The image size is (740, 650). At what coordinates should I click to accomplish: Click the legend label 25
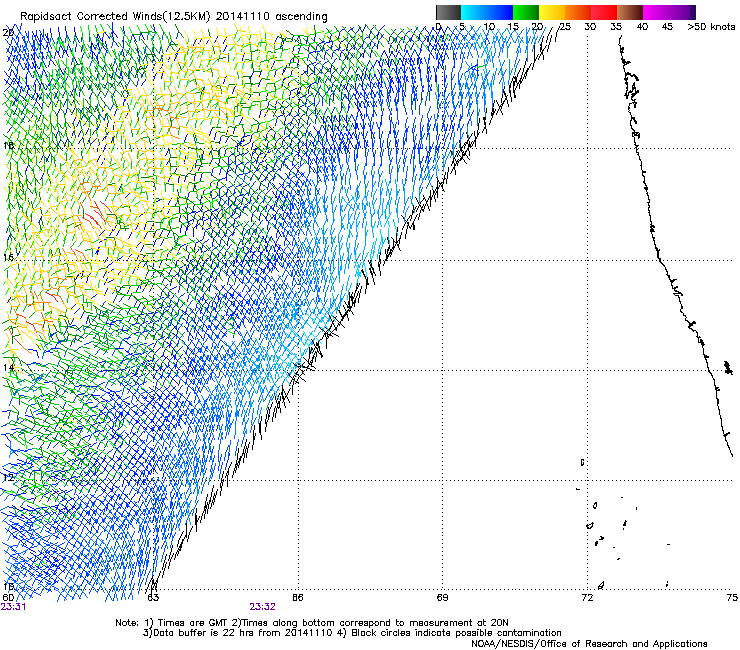[565, 27]
